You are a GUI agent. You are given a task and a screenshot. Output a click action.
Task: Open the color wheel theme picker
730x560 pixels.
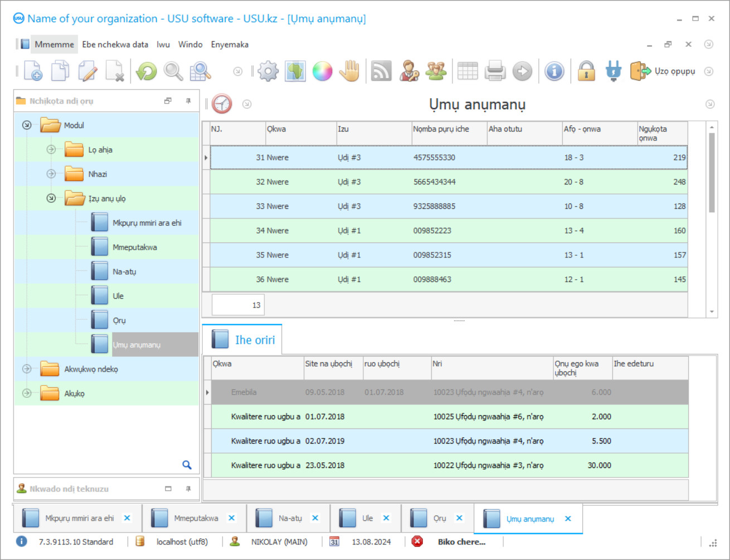[x=322, y=71]
